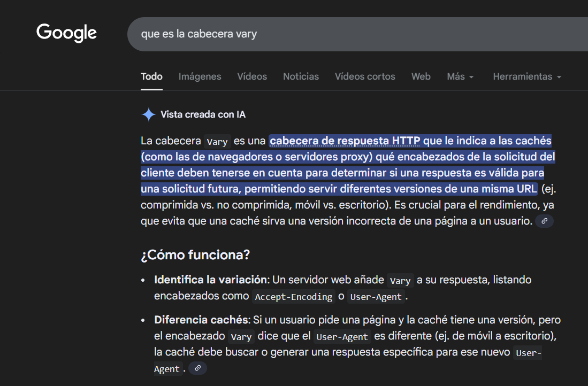Click the bold 'Diferencia cachés' text
This screenshot has height=386, width=588.
coord(201,320)
